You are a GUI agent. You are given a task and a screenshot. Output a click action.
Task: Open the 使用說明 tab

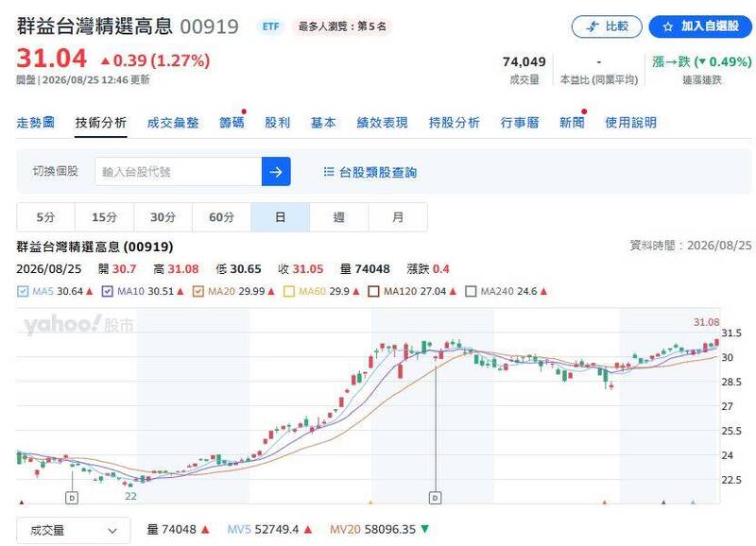[x=630, y=123]
